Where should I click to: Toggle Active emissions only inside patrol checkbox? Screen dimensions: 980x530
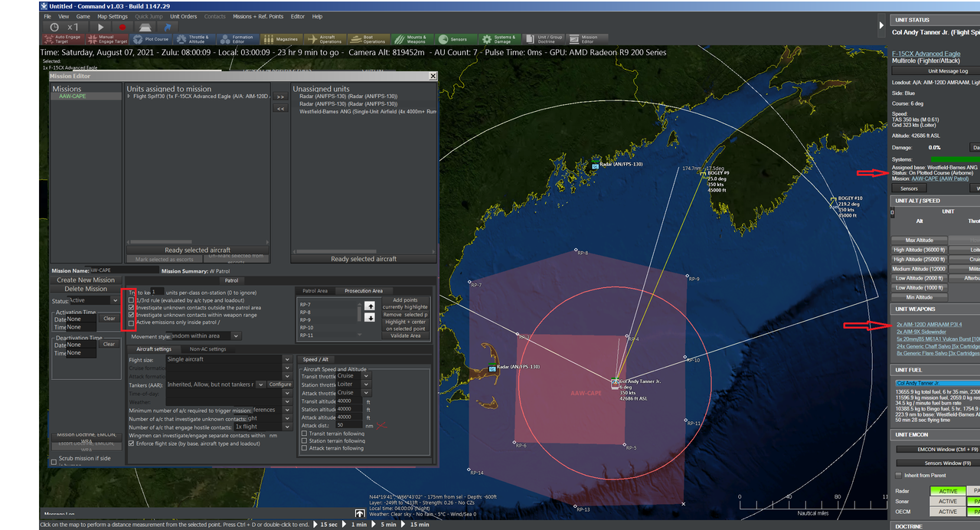pyautogui.click(x=131, y=322)
